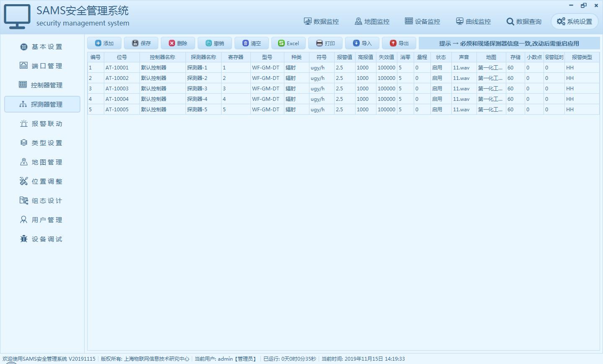Click the 控制器名称 column header
This screenshot has height=364, width=603.
[162, 57]
